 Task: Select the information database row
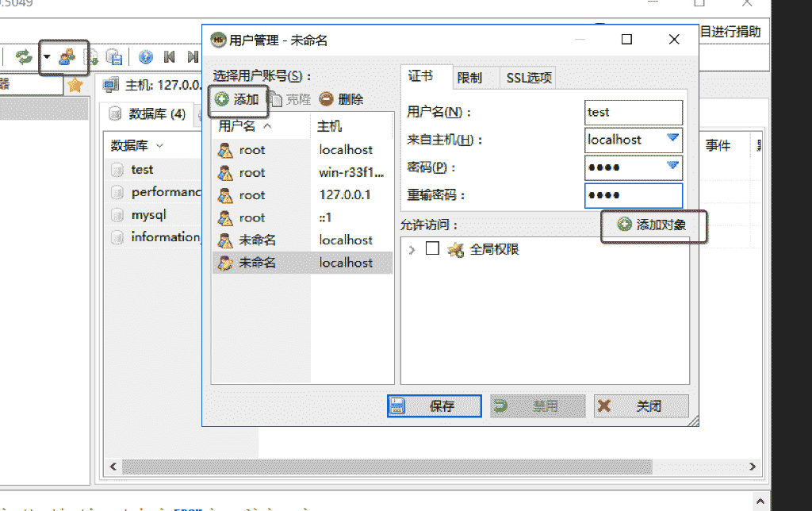[155, 236]
